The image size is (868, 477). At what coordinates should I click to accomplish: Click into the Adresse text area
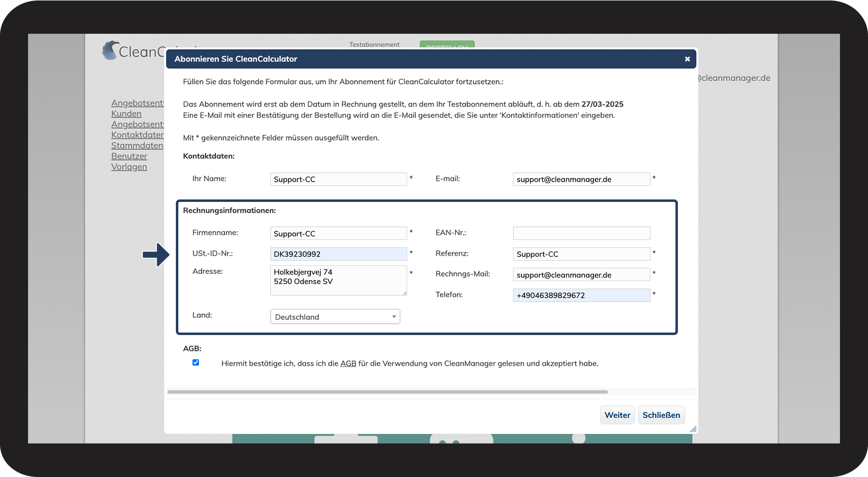click(x=338, y=280)
